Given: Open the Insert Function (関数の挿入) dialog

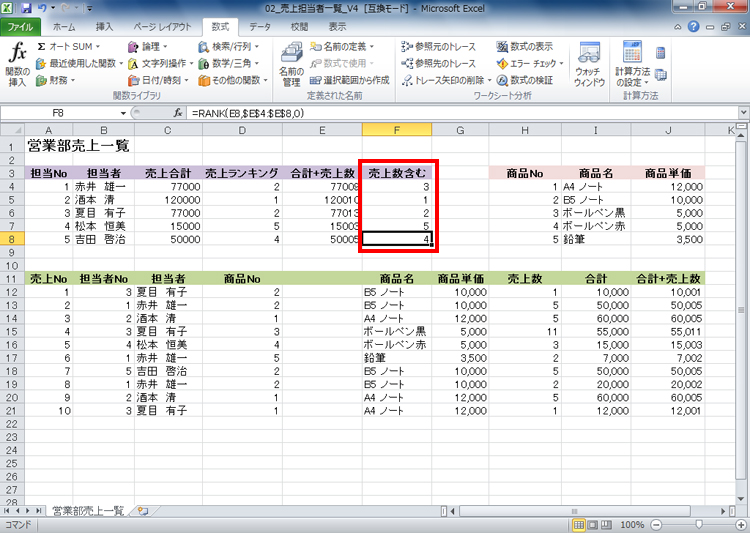Looking at the screenshot, I should tap(18, 64).
